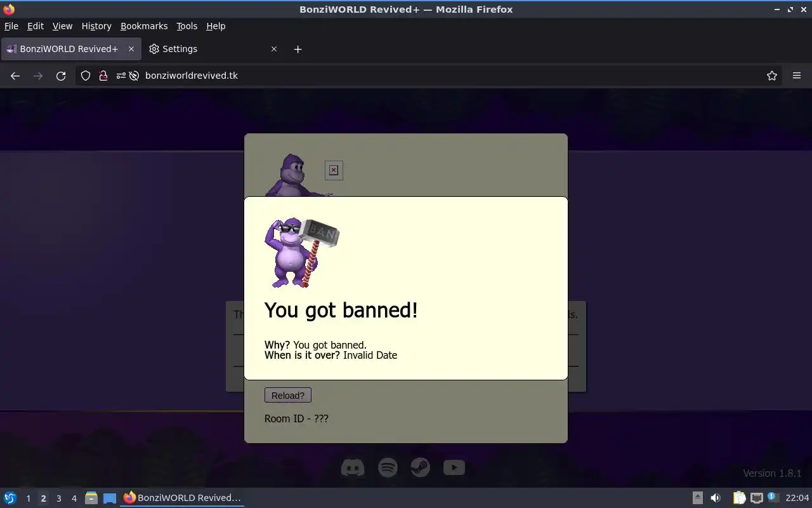Open the system start menu icon
Screen dimensions: 812x508
[x=10, y=498]
